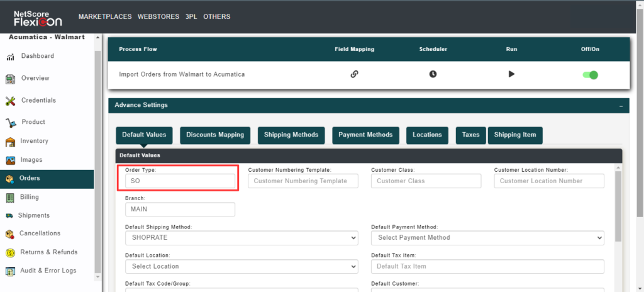Click the Inventory icon in sidebar
Viewport: 644px width, 292px height.
pyautogui.click(x=10, y=142)
